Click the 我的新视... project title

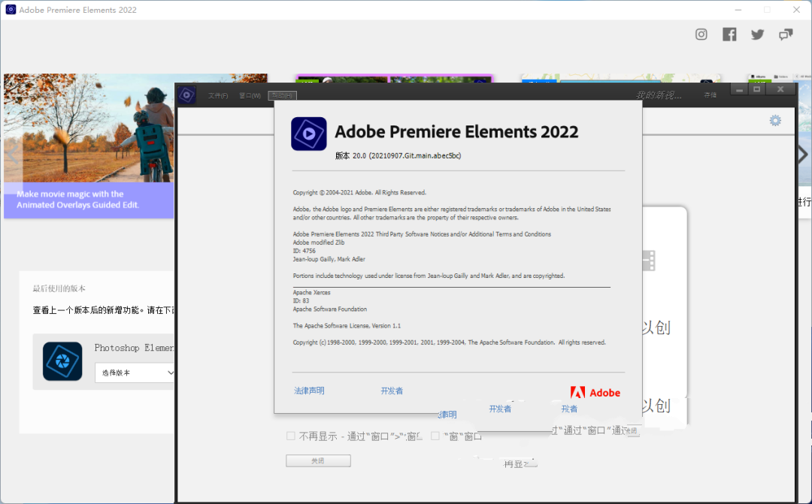pos(659,95)
